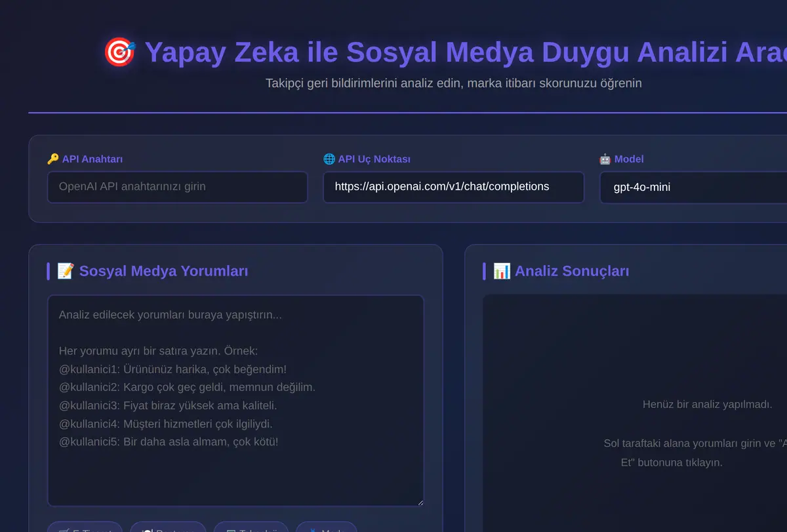The height and width of the screenshot is (532, 787).
Task: Click the 'API Uç Noktası' label
Action: [374, 159]
